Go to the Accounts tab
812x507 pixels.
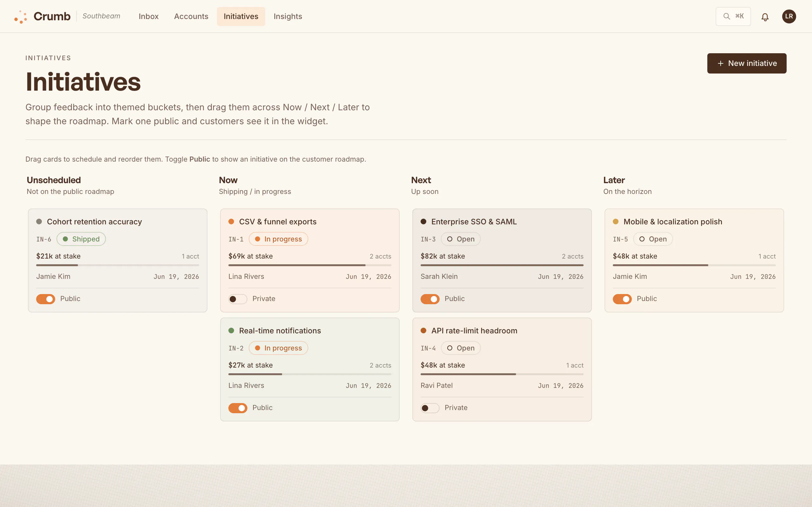[191, 16]
